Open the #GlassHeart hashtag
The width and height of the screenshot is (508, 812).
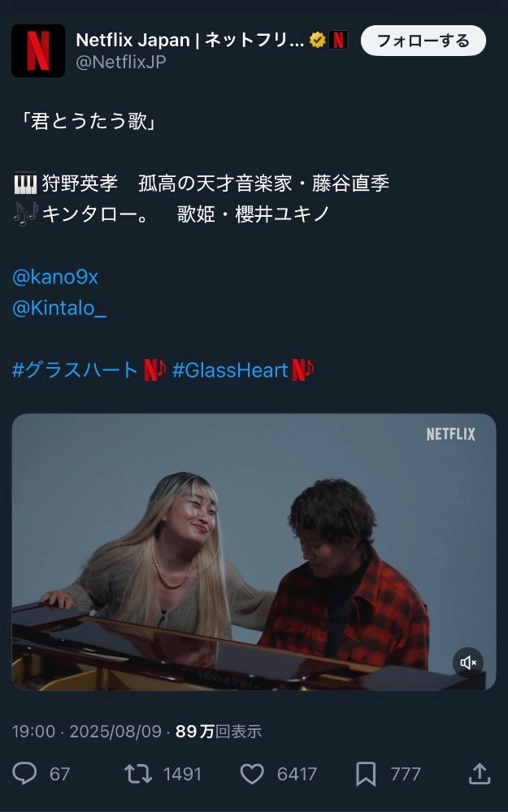click(230, 370)
